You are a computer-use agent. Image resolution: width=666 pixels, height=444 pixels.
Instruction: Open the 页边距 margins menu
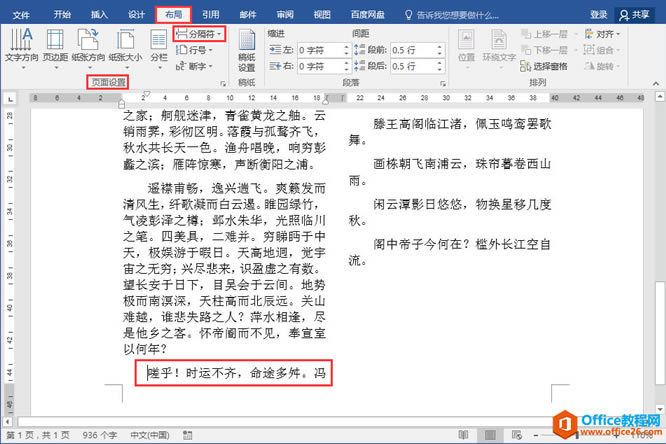(x=55, y=49)
